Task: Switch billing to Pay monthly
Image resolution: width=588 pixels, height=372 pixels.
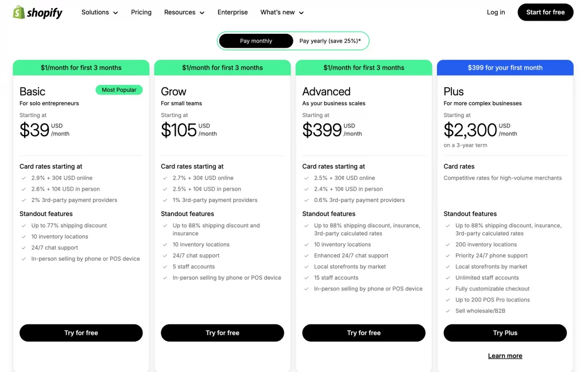Action: click(256, 41)
